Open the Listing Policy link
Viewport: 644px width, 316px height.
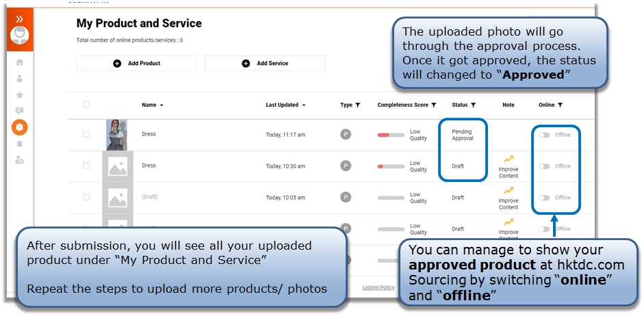[378, 288]
